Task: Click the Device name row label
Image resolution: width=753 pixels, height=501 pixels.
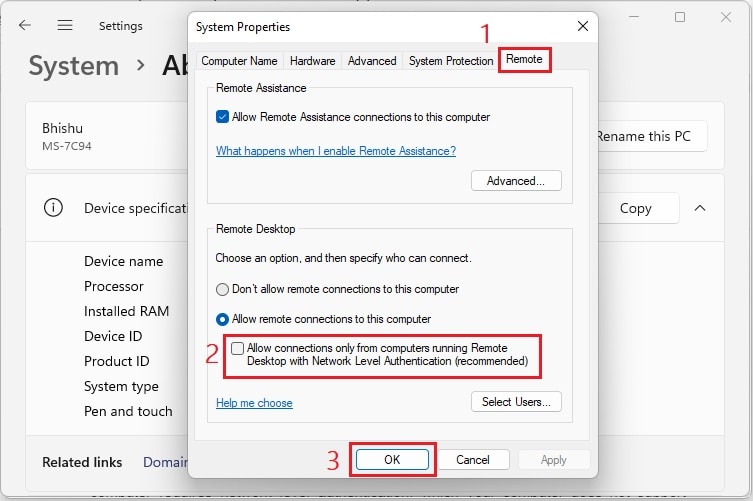Action: pyautogui.click(x=123, y=261)
